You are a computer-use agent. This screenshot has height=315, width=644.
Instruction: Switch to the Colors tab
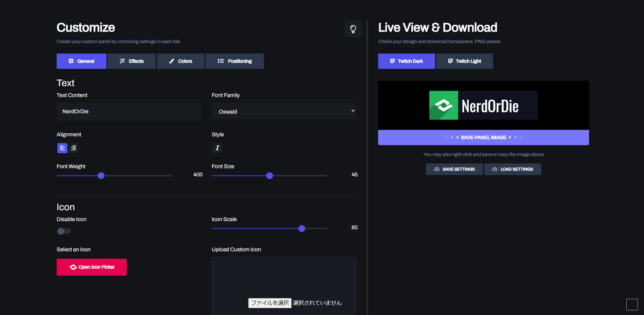coord(181,61)
